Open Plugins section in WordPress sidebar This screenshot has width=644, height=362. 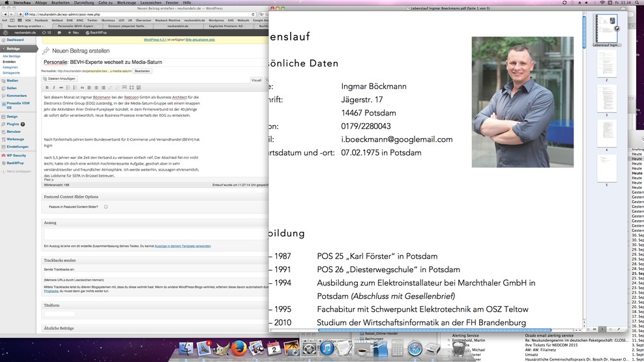[x=13, y=124]
